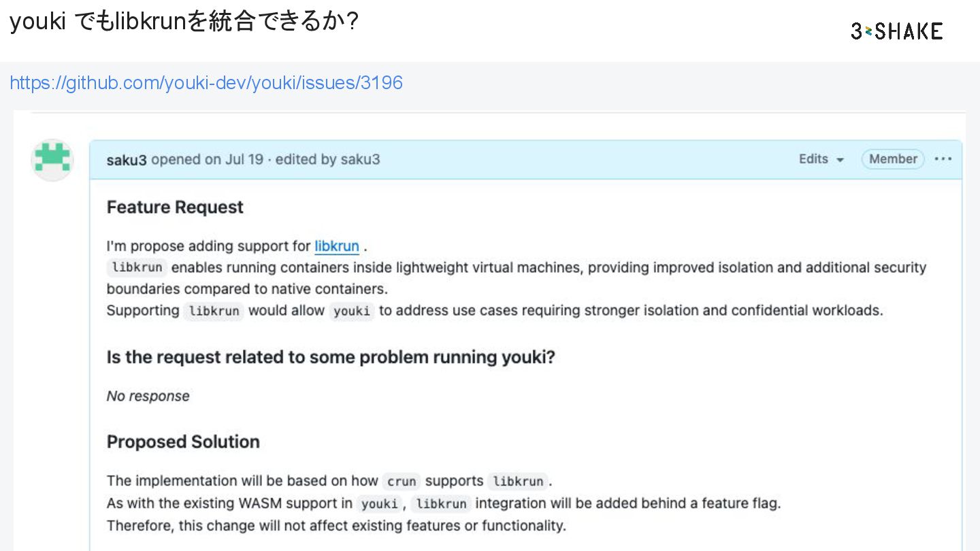
Task: Click the No response italic text
Action: [x=148, y=396]
